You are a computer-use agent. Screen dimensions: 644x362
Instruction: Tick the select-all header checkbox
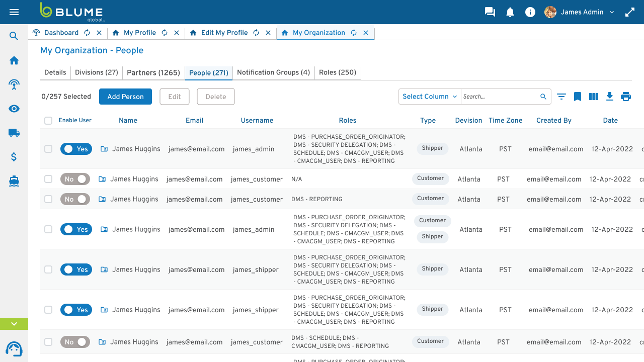coord(48,121)
